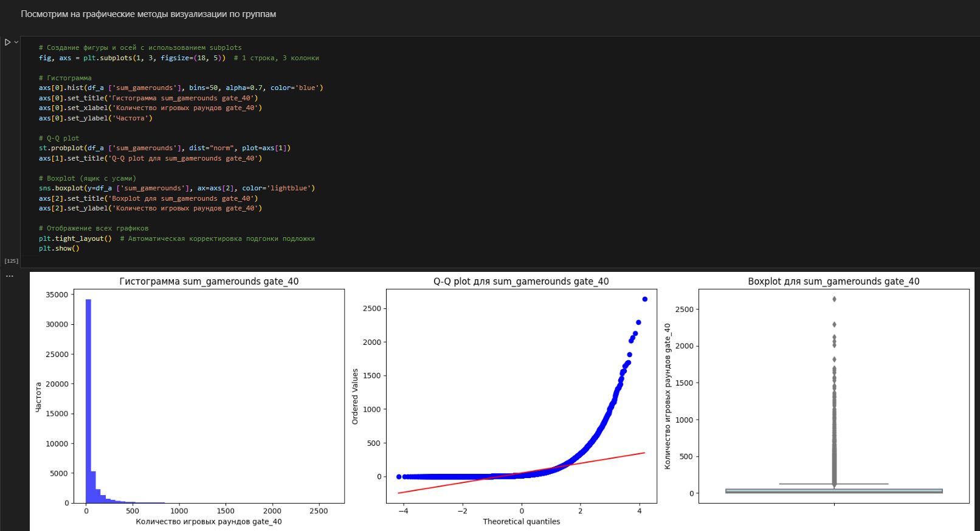Click the boxplot's vertical y-axis label
Viewport: 980px width, 531px height.
click(x=667, y=396)
